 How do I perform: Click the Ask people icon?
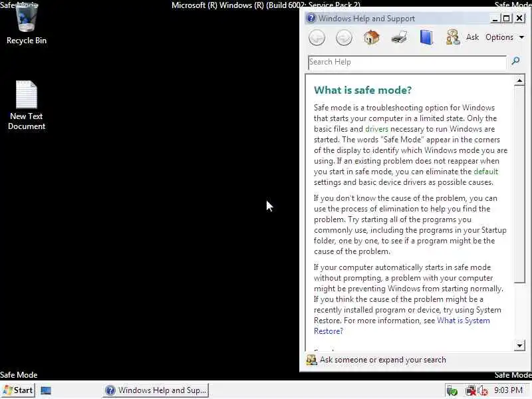point(453,37)
